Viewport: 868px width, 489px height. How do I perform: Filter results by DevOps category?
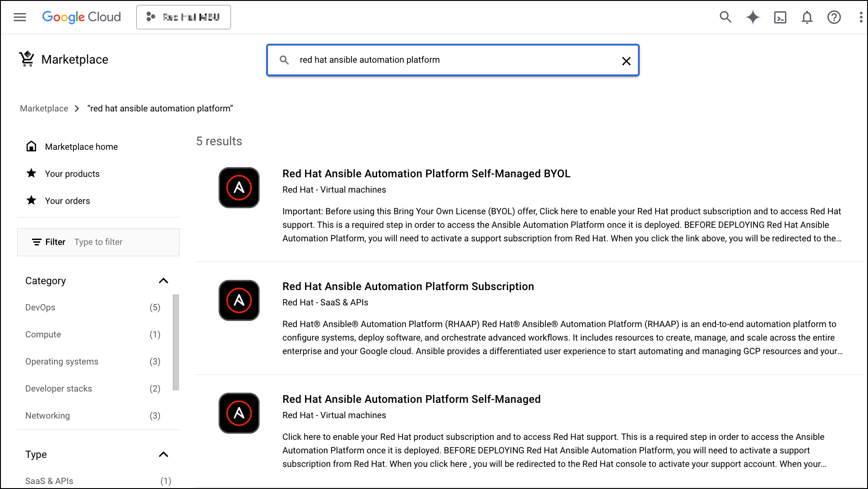point(40,307)
